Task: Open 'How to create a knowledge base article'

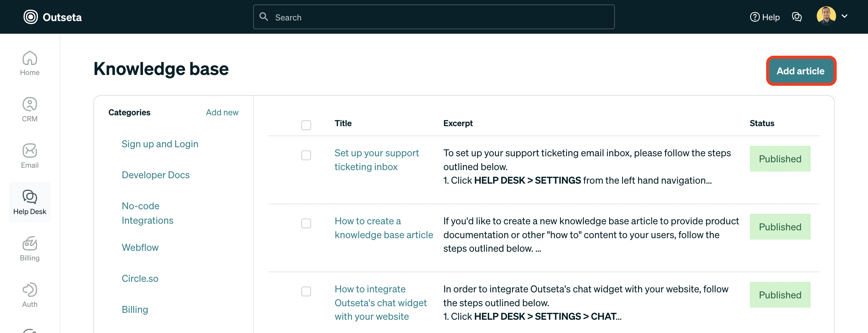Action: 384,228
